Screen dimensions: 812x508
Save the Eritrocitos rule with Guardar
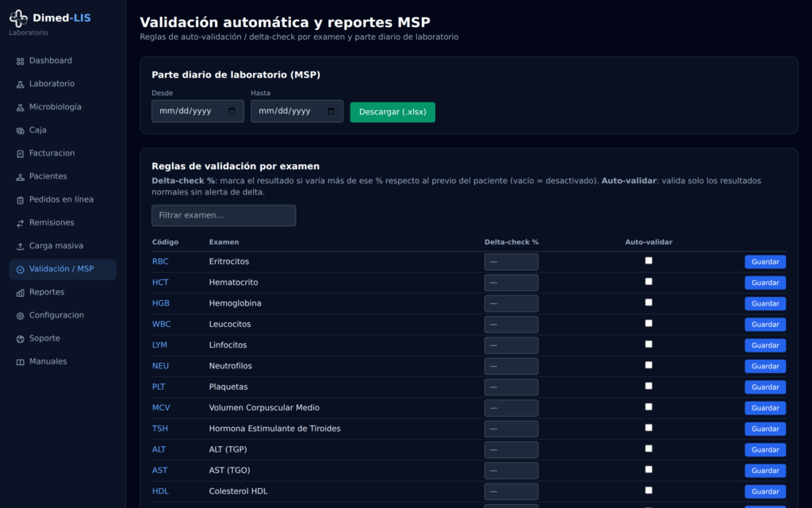click(765, 262)
